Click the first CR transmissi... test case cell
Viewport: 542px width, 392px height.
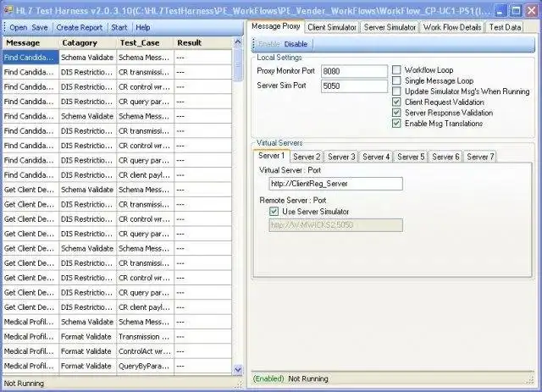point(145,72)
